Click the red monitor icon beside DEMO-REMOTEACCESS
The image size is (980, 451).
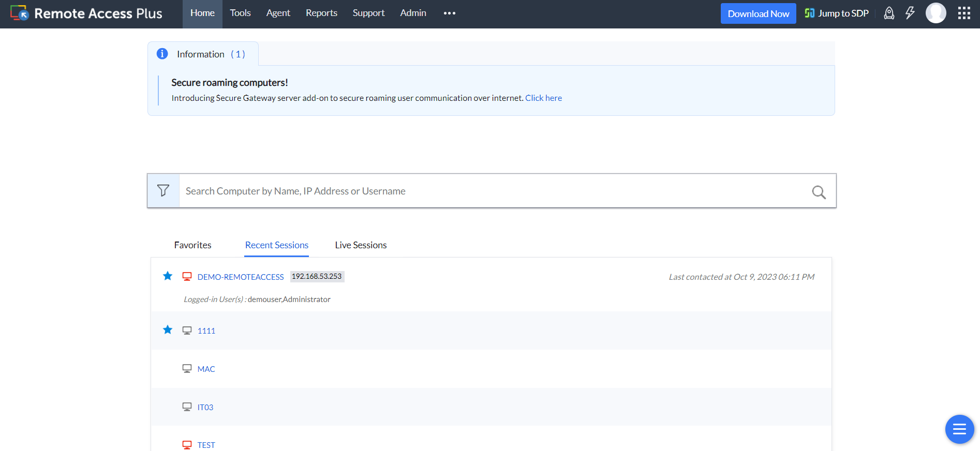187,277
